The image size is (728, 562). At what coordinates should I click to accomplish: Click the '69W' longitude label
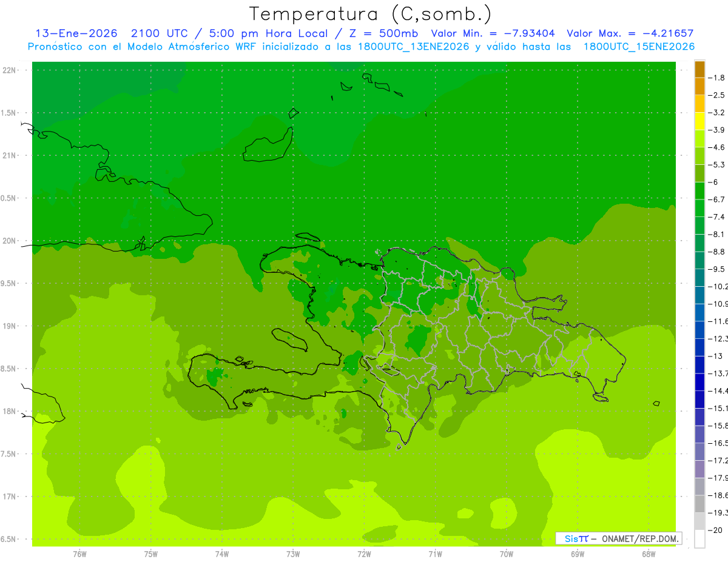click(x=578, y=554)
